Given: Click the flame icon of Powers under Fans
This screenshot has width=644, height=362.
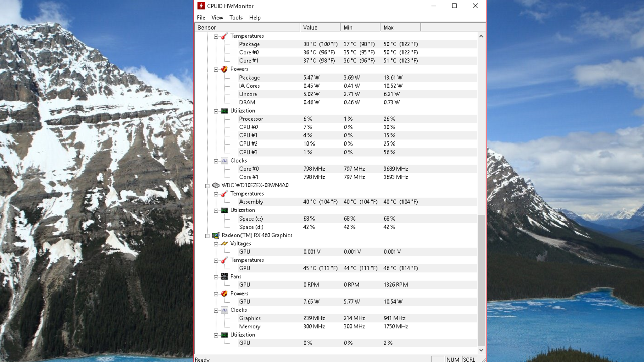Looking at the screenshot, I should click(x=224, y=293).
